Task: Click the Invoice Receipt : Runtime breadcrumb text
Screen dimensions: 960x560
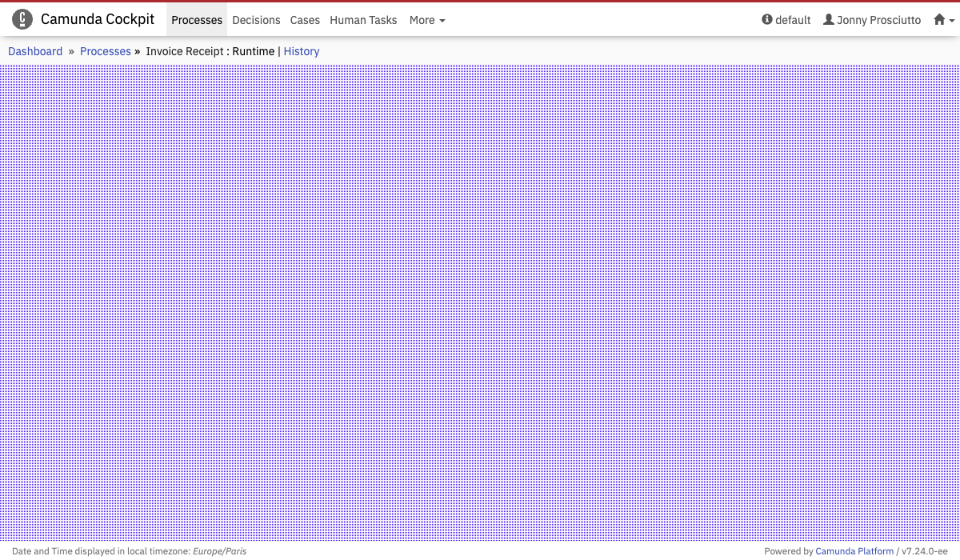Action: pyautogui.click(x=210, y=51)
